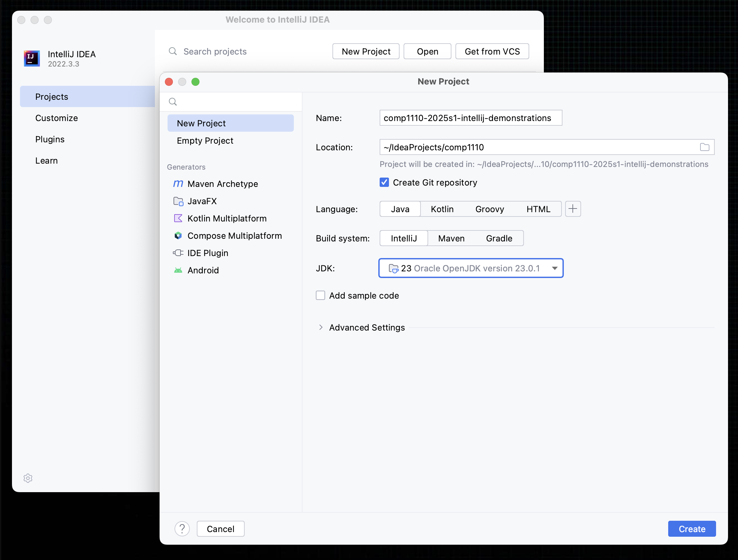Select Kotlin as project language

(442, 209)
